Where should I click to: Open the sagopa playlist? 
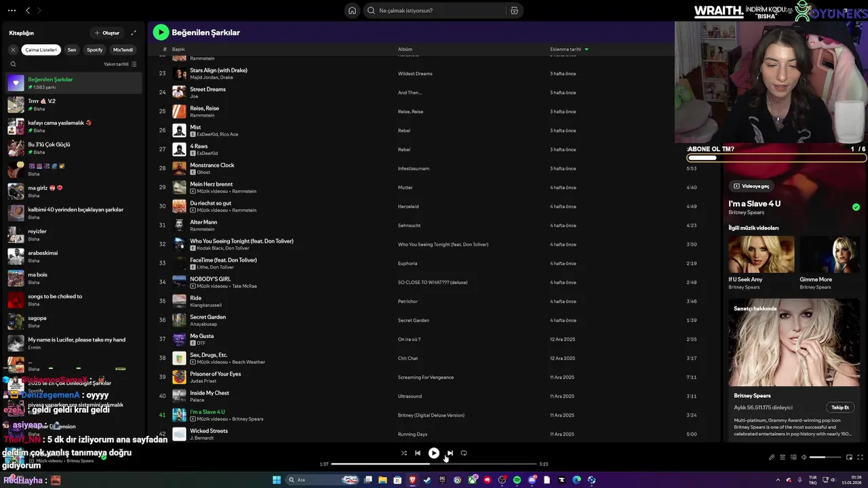click(x=74, y=321)
